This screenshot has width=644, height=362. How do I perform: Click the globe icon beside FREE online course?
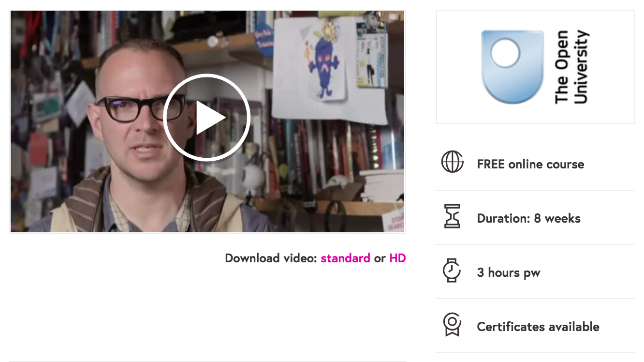pos(452,162)
